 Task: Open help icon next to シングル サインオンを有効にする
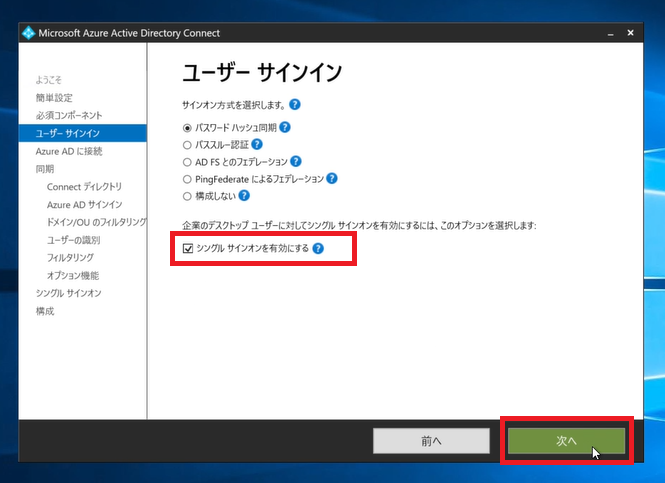tap(318, 248)
